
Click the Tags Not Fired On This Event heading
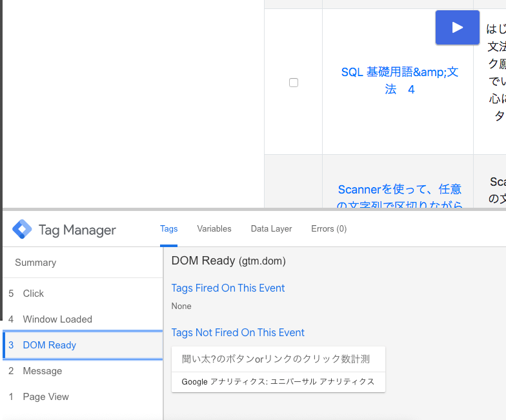click(x=238, y=333)
